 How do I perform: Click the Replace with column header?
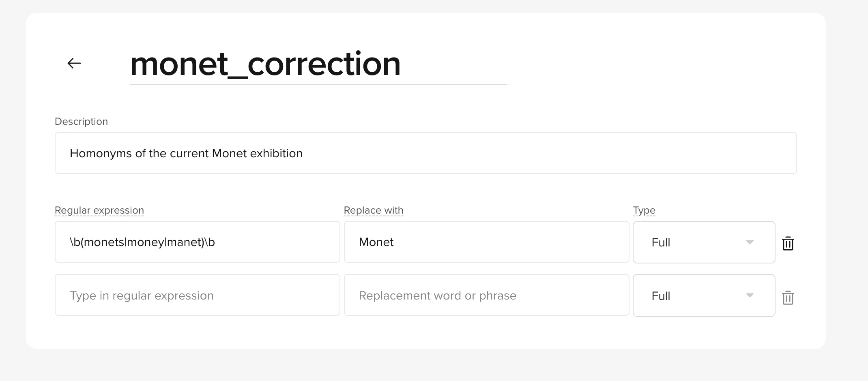point(373,210)
